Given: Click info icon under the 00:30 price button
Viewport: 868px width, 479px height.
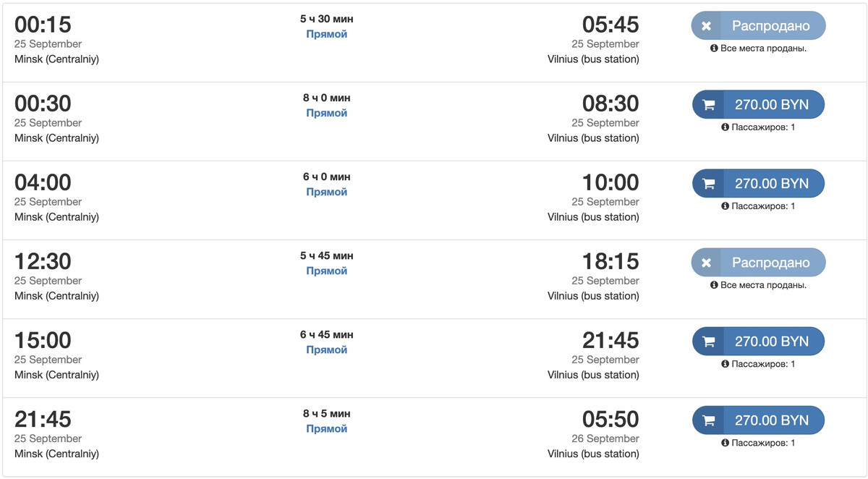Looking at the screenshot, I should tap(725, 127).
